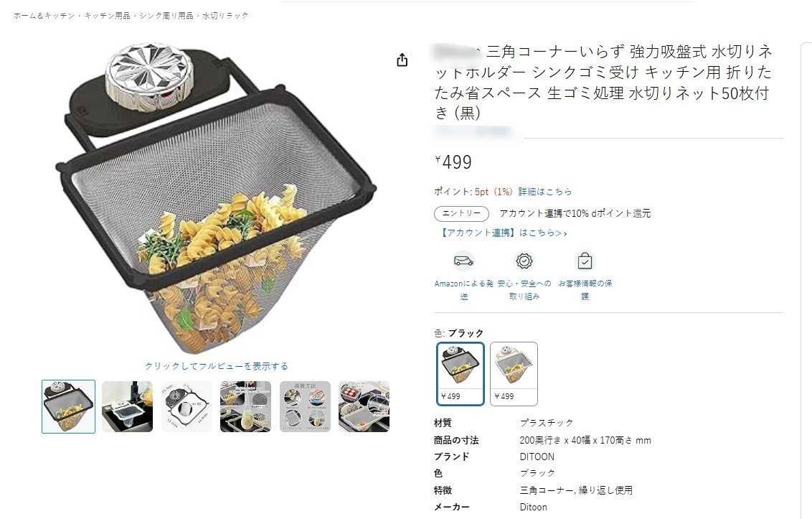Click the エントリー entry button

point(461,214)
